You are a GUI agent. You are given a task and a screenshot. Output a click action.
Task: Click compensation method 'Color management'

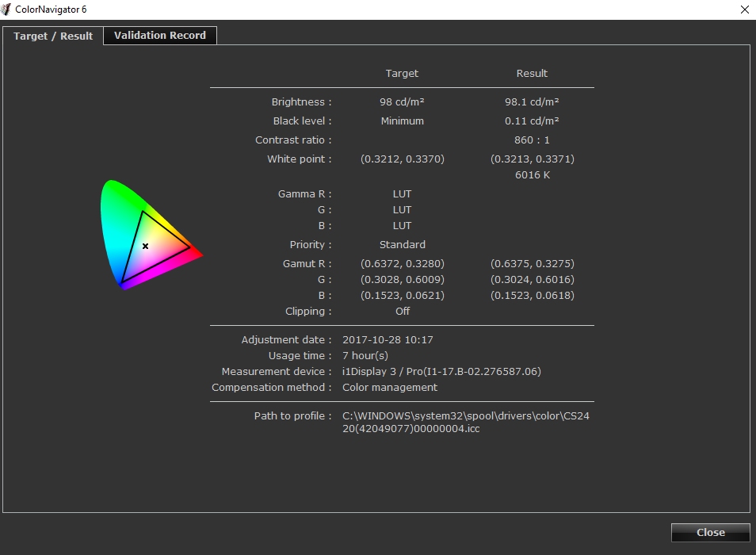click(x=390, y=387)
